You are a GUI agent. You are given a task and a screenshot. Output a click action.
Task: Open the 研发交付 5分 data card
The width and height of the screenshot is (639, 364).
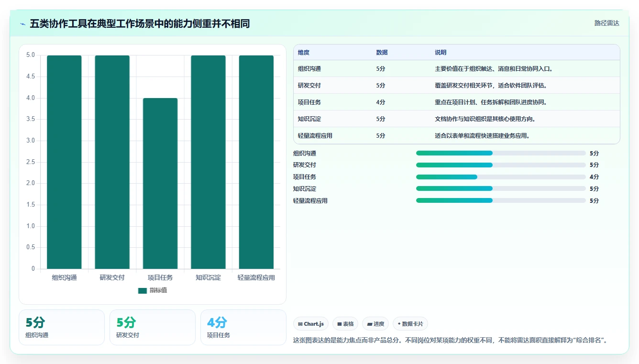(153, 327)
